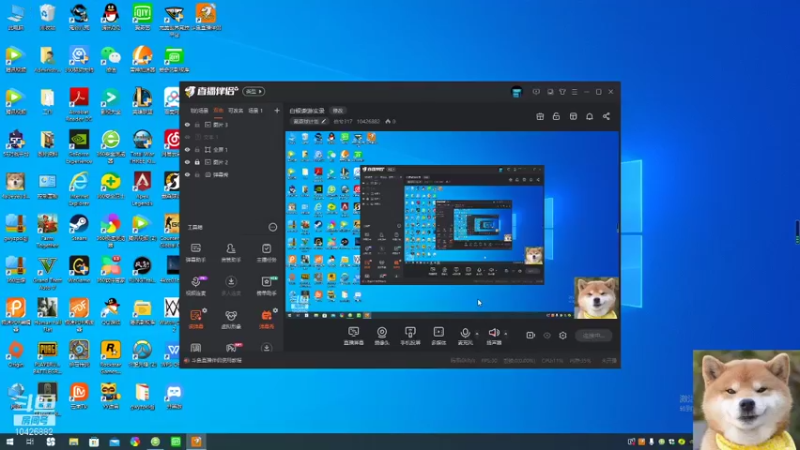Select room number 10426882 under stream title

pos(368,121)
